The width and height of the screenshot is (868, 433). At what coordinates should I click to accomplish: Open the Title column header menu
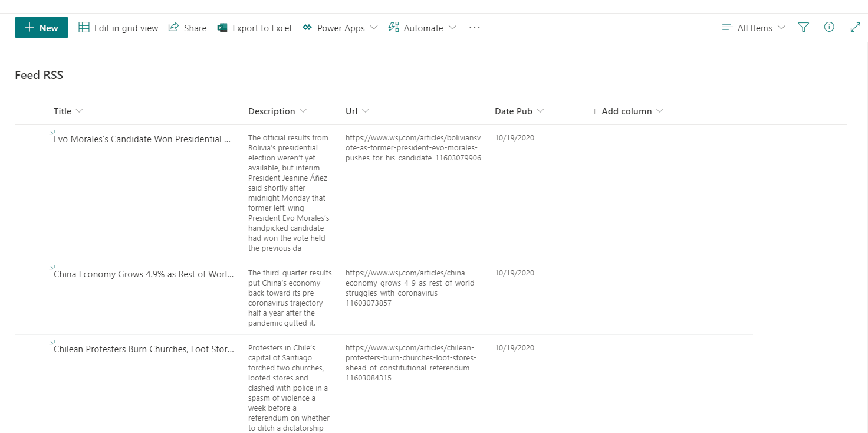[68, 111]
